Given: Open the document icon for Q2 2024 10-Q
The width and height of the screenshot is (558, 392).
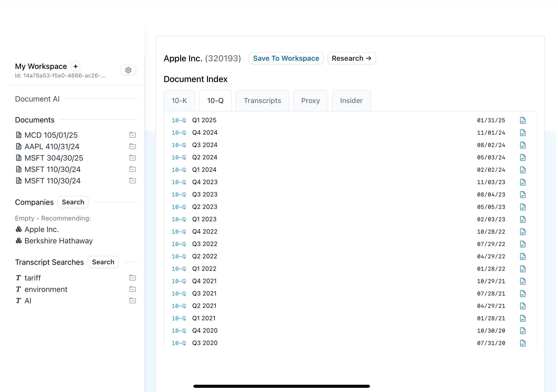Looking at the screenshot, I should [x=523, y=157].
